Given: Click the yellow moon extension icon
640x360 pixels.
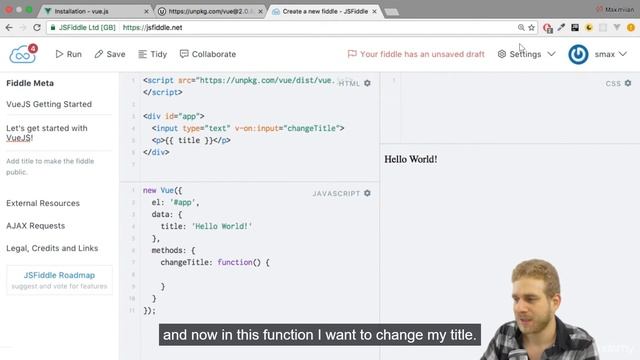Looking at the screenshot, I should tap(589, 27).
